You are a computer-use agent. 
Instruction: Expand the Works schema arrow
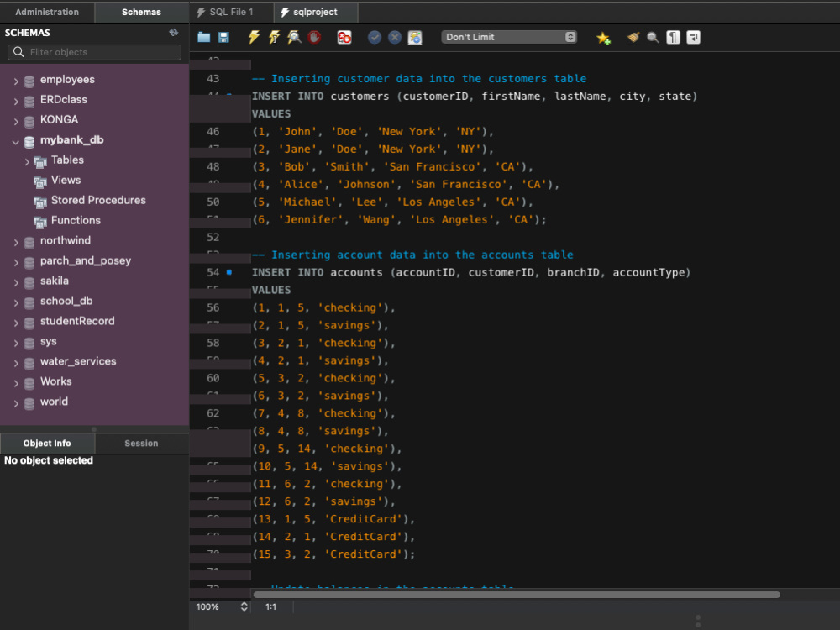(x=15, y=384)
